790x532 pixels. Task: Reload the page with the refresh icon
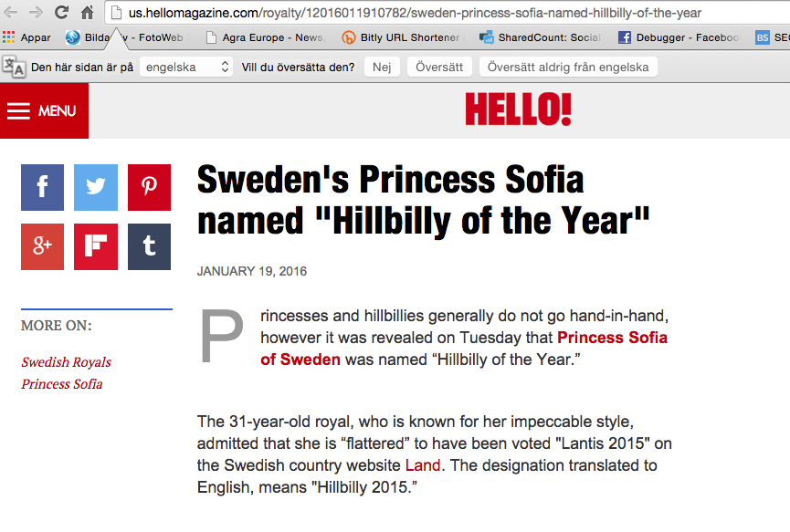coord(61,12)
